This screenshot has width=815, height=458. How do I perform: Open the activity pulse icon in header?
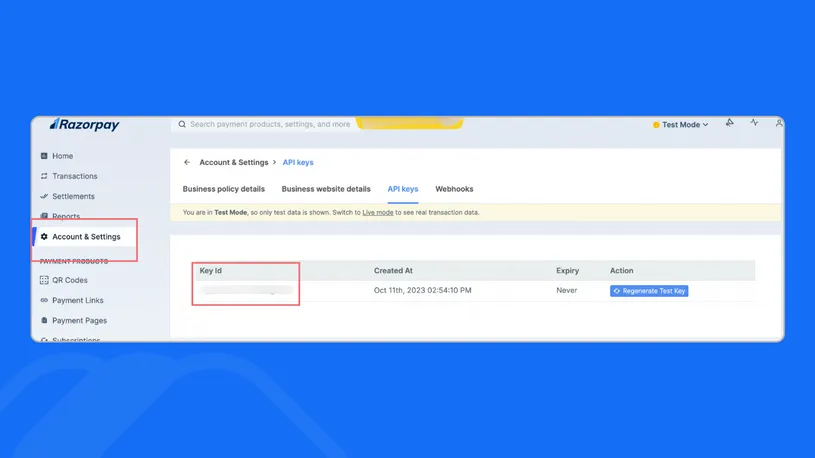click(x=754, y=123)
